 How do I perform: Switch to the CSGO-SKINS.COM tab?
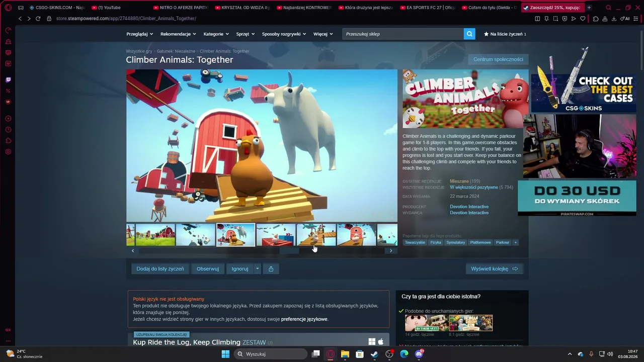click(x=57, y=8)
